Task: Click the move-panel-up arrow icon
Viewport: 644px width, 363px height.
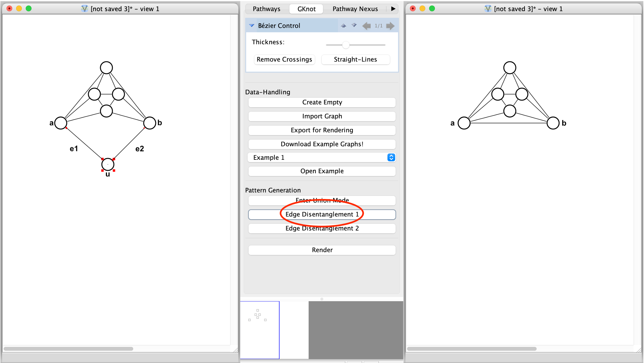Action: click(343, 26)
